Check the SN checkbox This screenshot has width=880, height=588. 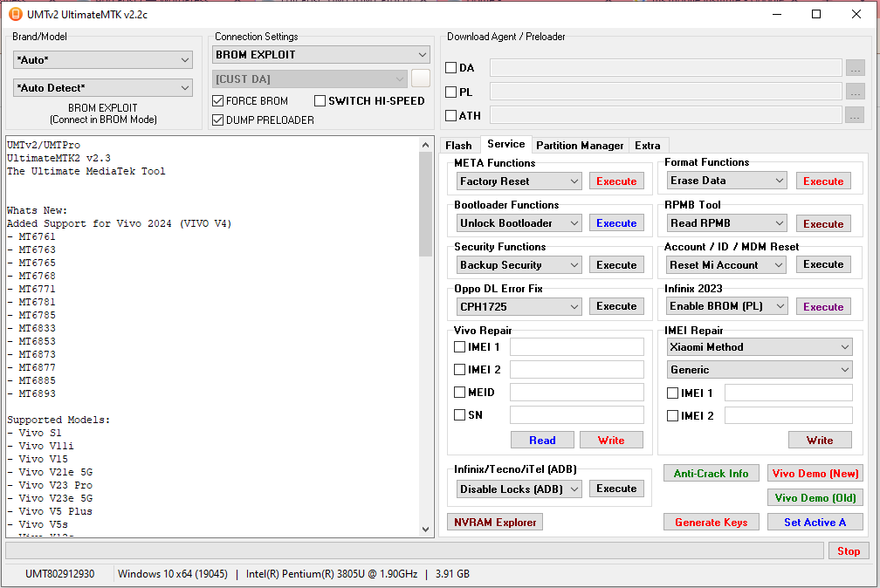459,414
